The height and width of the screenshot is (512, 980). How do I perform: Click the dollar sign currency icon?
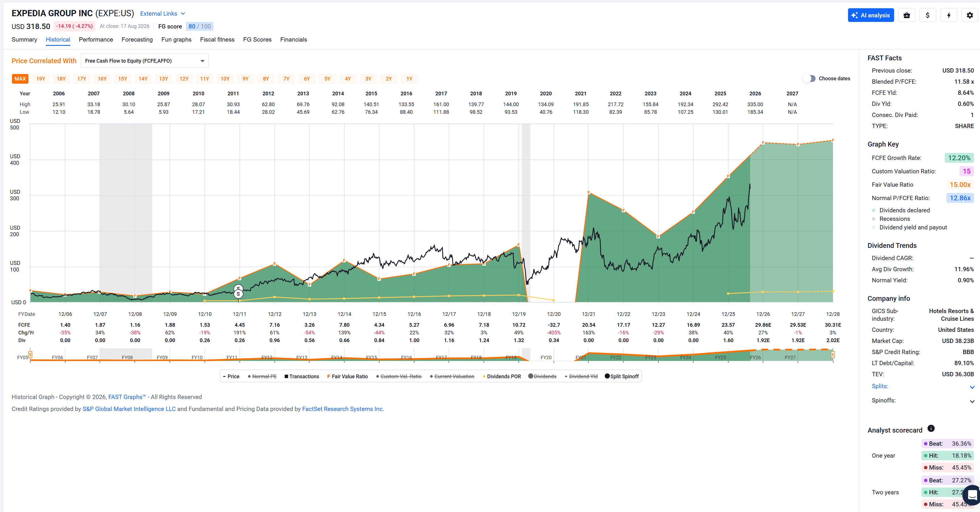927,15
